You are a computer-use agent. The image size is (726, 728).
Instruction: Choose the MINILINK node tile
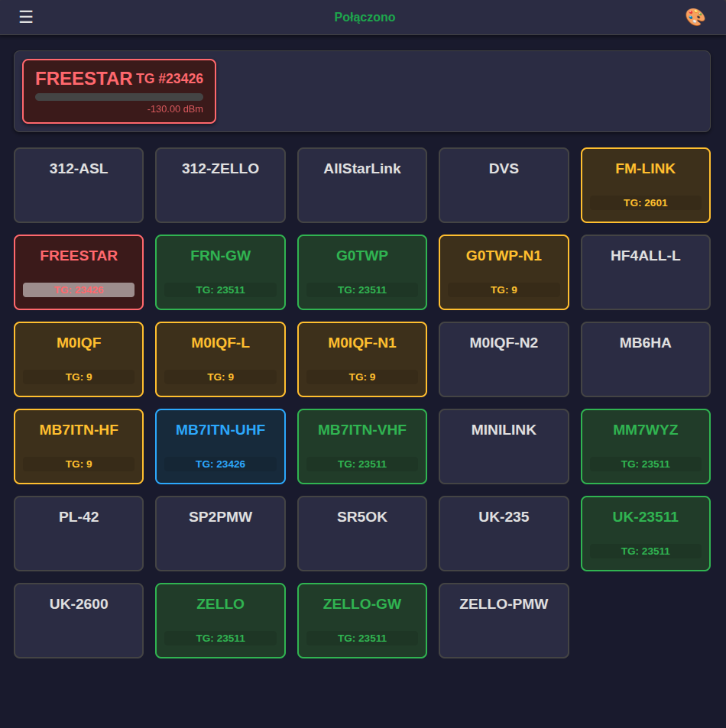click(504, 446)
